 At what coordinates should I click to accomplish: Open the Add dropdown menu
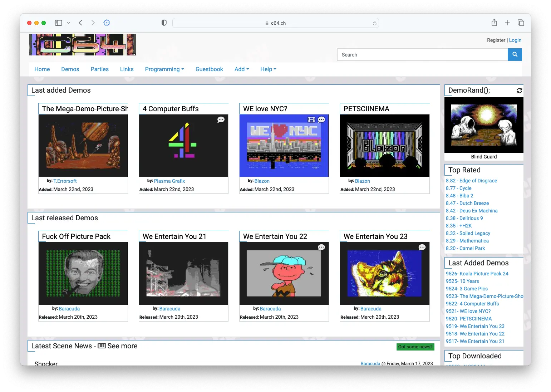pyautogui.click(x=241, y=69)
